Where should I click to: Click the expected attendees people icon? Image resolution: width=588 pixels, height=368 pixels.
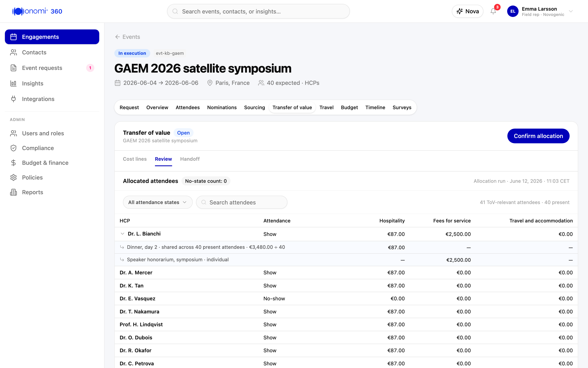[x=261, y=83]
